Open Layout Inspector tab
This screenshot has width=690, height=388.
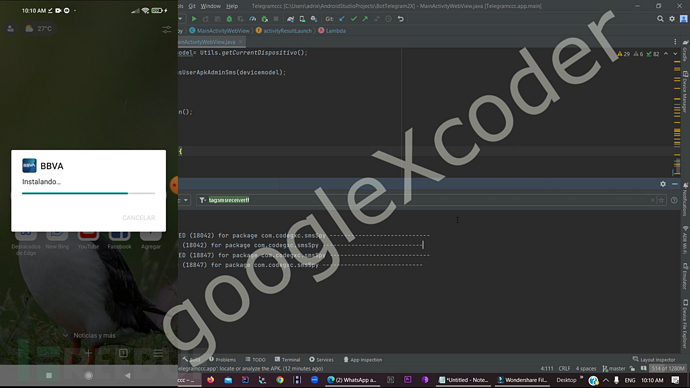coord(653,359)
